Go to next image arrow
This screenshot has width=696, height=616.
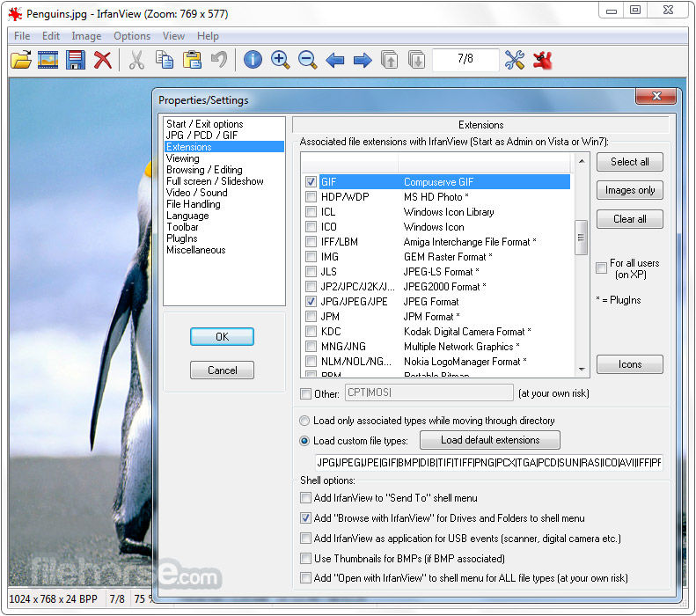[363, 60]
